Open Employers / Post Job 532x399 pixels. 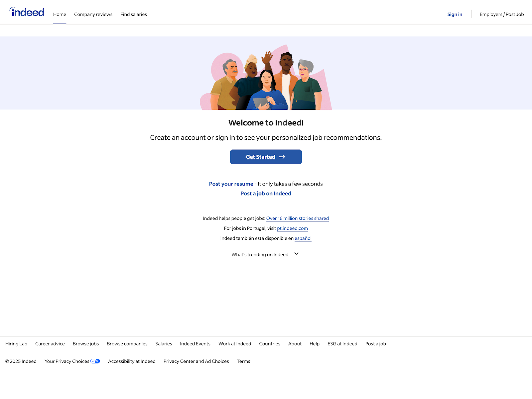click(x=501, y=14)
